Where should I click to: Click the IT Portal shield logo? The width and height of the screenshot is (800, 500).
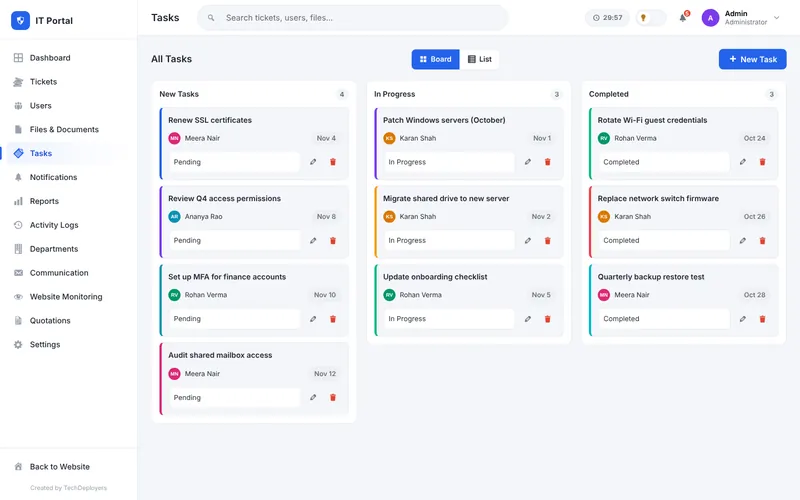pos(20,20)
